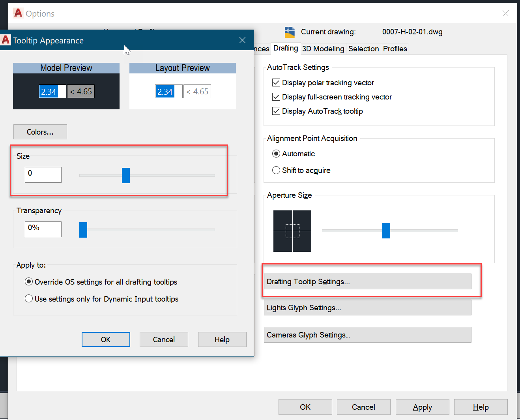
Task: Click the Aperture Size slider handle
Action: click(386, 231)
